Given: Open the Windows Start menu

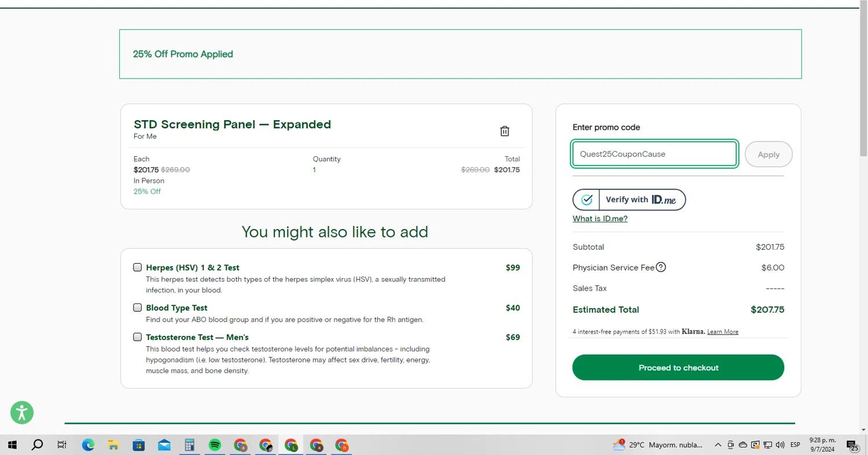Looking at the screenshot, I should click(x=12, y=445).
